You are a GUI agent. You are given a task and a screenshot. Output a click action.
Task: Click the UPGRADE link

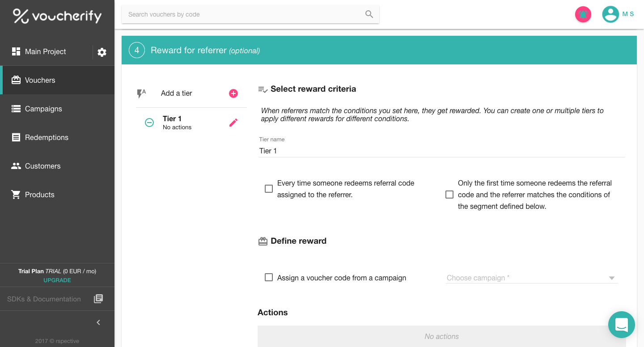[57, 280]
